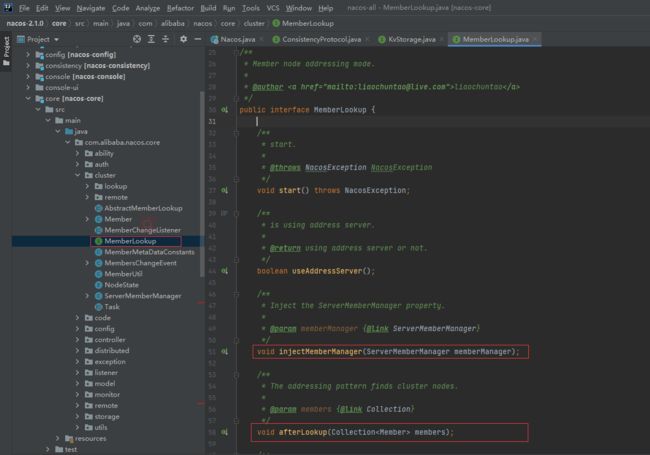Click the Member class icon in tree
650x455 pixels.
coord(99,219)
